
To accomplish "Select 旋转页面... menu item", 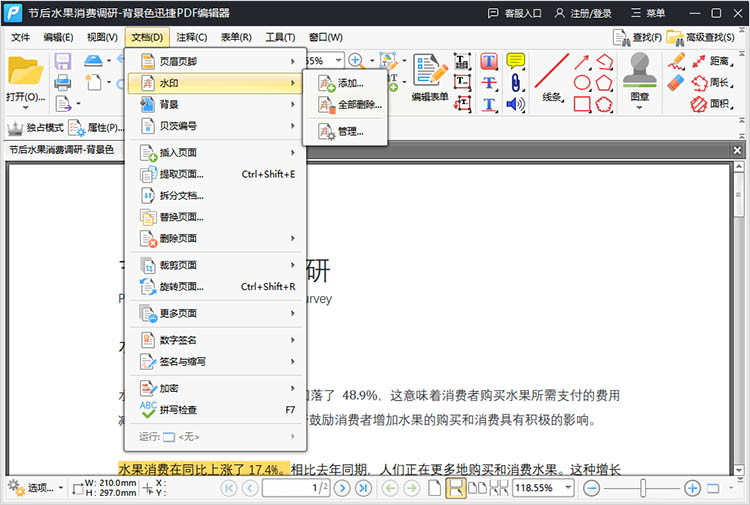I will pyautogui.click(x=215, y=286).
